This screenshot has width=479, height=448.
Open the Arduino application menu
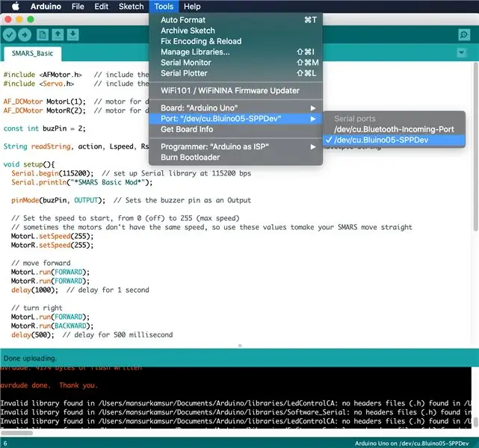click(x=46, y=7)
